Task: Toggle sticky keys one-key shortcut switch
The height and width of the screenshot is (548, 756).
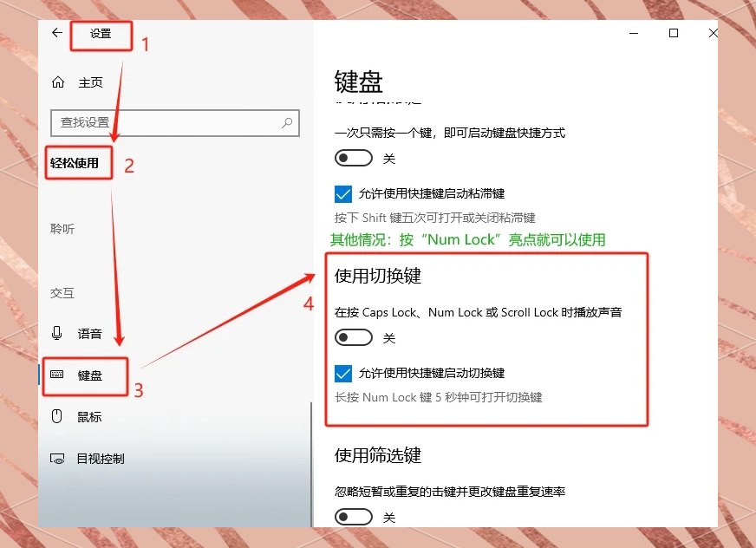Action: click(x=354, y=158)
